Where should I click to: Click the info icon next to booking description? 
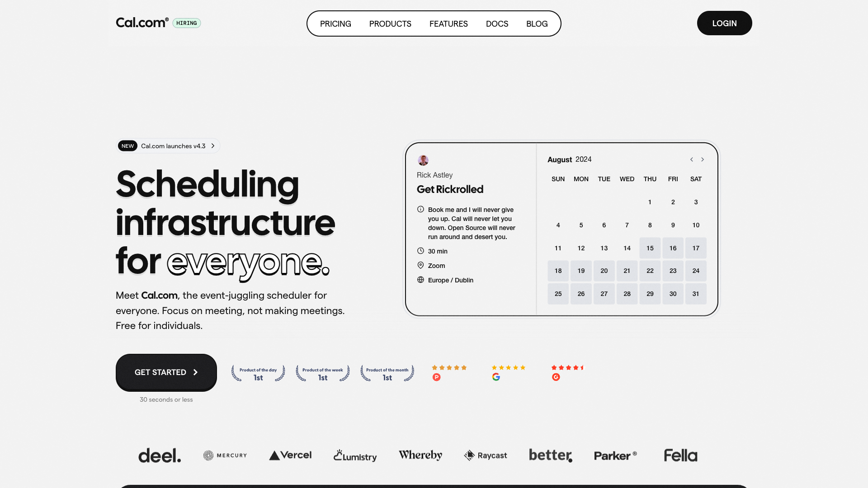[x=420, y=209]
